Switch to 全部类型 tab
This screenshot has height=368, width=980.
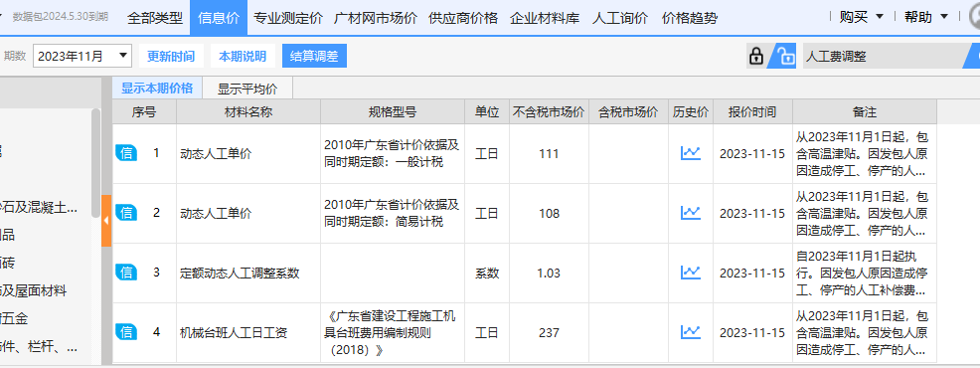point(155,18)
